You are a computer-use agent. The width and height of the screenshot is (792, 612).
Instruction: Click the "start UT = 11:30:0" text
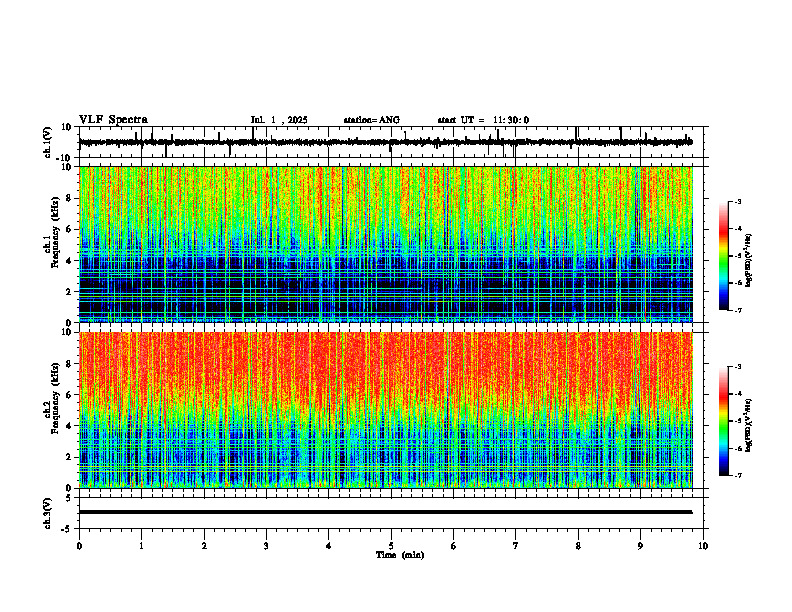483,120
